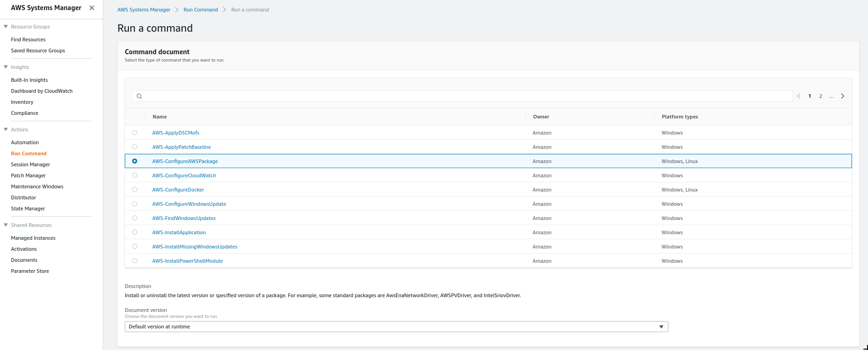
Task: Select the AWS-ApplyDSCMofs radio button
Action: click(x=134, y=133)
